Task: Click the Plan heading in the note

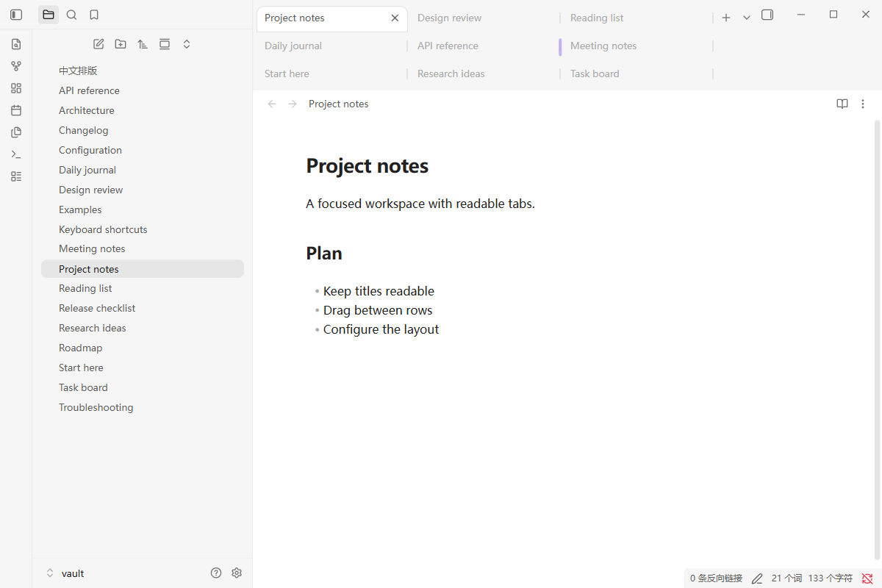Action: point(324,254)
